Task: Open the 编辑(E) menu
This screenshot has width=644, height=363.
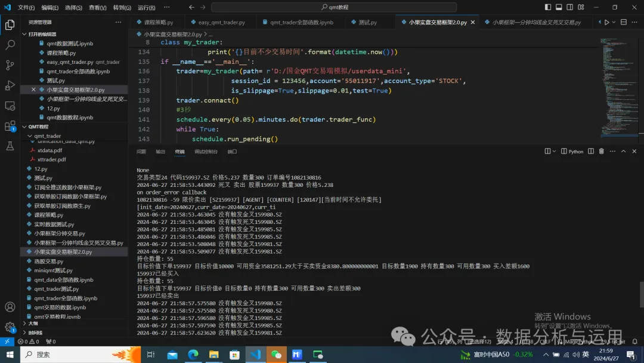Action: [49, 7]
